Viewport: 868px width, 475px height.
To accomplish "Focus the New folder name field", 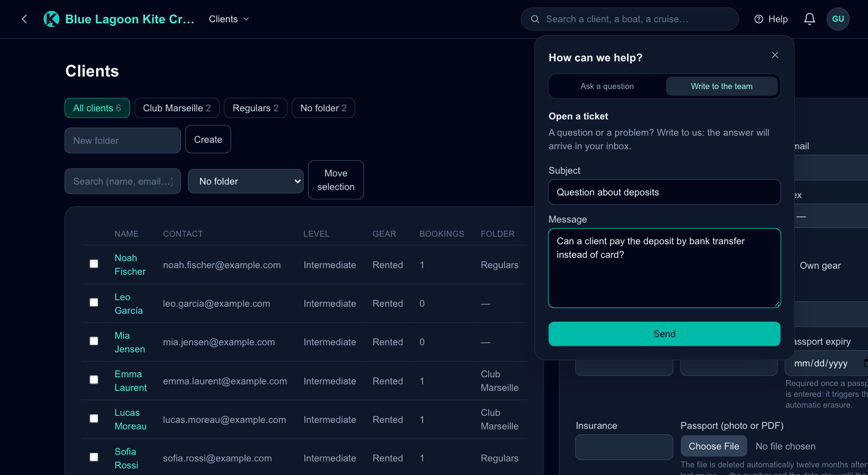I will [123, 141].
